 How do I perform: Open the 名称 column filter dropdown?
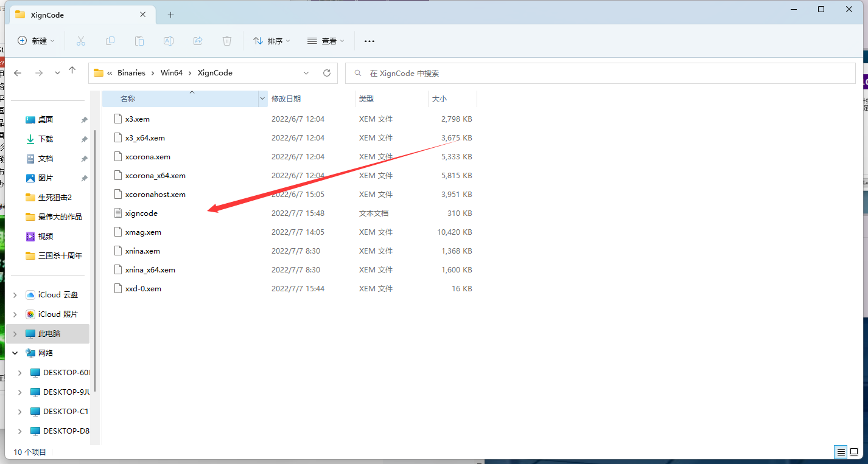click(x=262, y=99)
